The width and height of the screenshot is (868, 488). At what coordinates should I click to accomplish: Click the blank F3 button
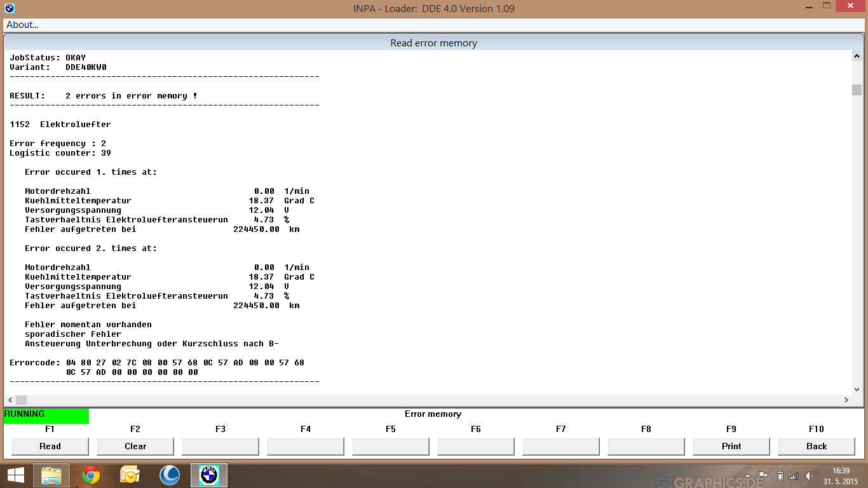pyautogui.click(x=220, y=446)
